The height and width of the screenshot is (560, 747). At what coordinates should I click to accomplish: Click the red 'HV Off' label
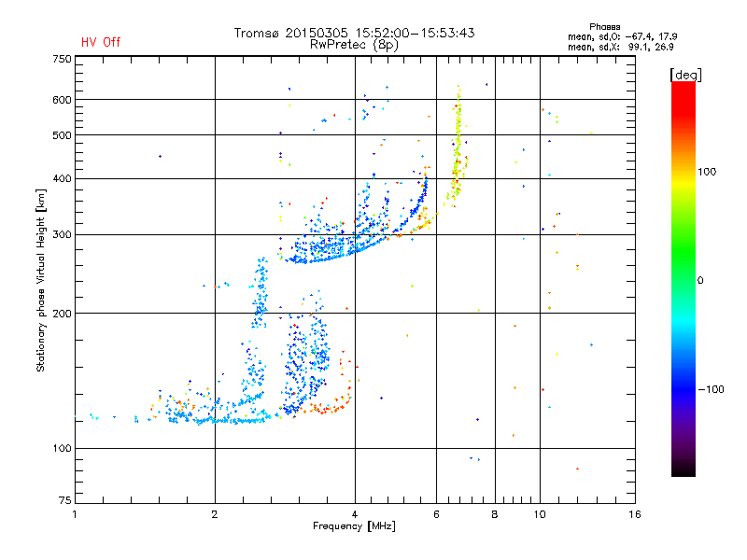point(101,42)
